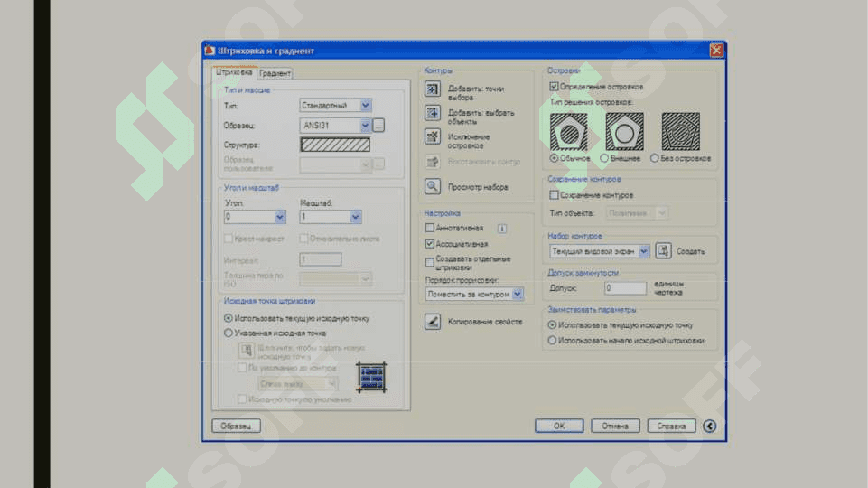Screen dimensions: 868x488
Task: Select Указанная исходная точка radio button
Action: [229, 333]
